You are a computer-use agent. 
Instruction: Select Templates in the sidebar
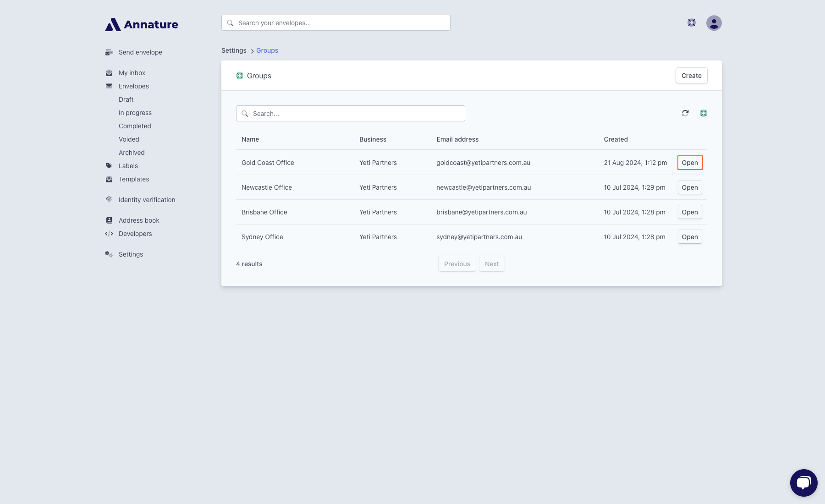coord(133,179)
